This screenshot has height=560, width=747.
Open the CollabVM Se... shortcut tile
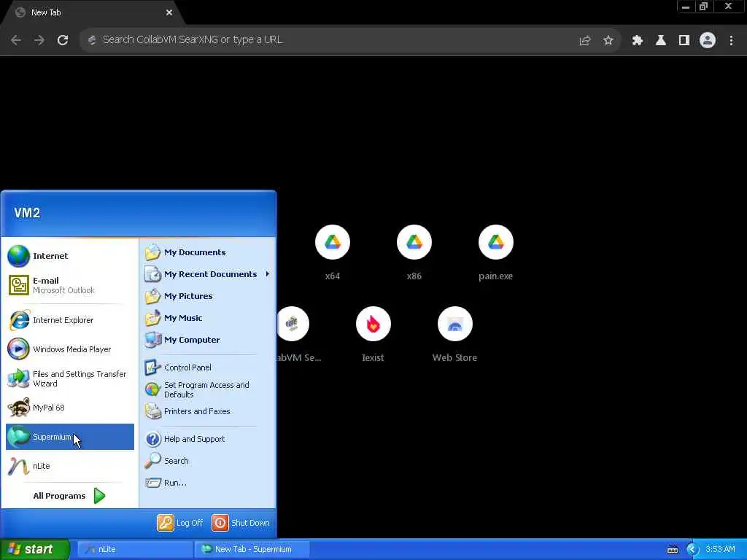click(x=292, y=324)
